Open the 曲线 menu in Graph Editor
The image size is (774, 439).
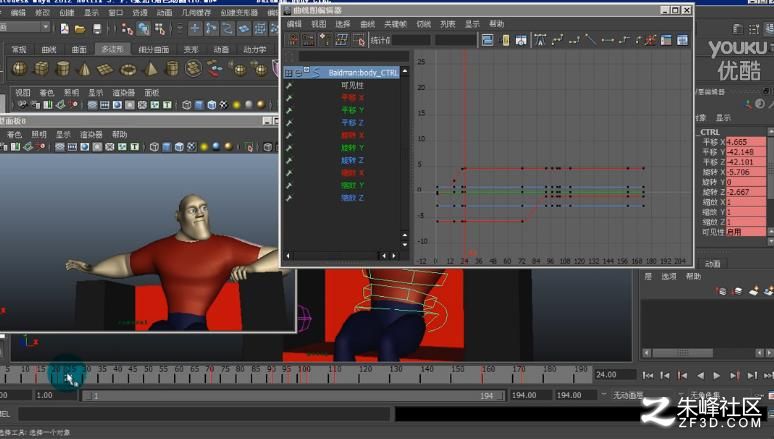pyautogui.click(x=367, y=24)
